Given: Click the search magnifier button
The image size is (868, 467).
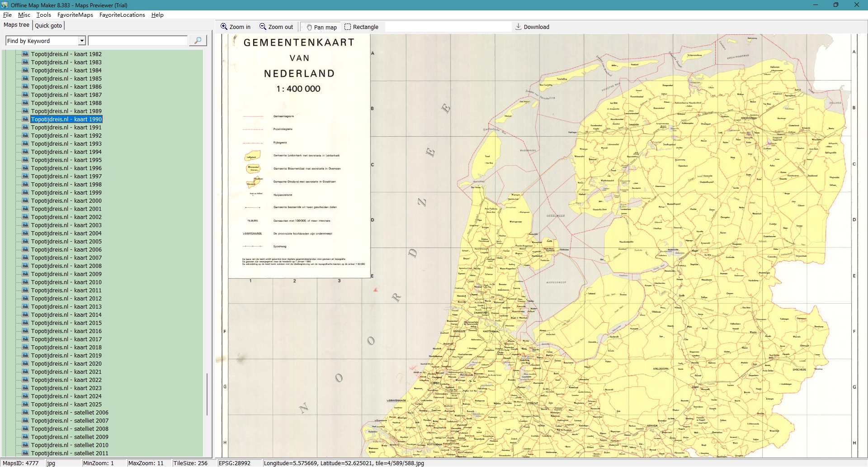Looking at the screenshot, I should point(198,41).
